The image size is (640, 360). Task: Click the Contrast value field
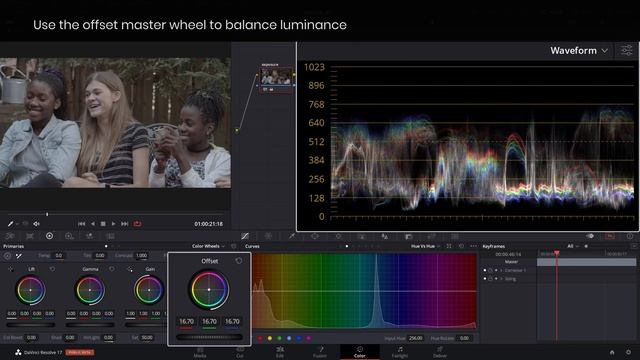point(142,256)
